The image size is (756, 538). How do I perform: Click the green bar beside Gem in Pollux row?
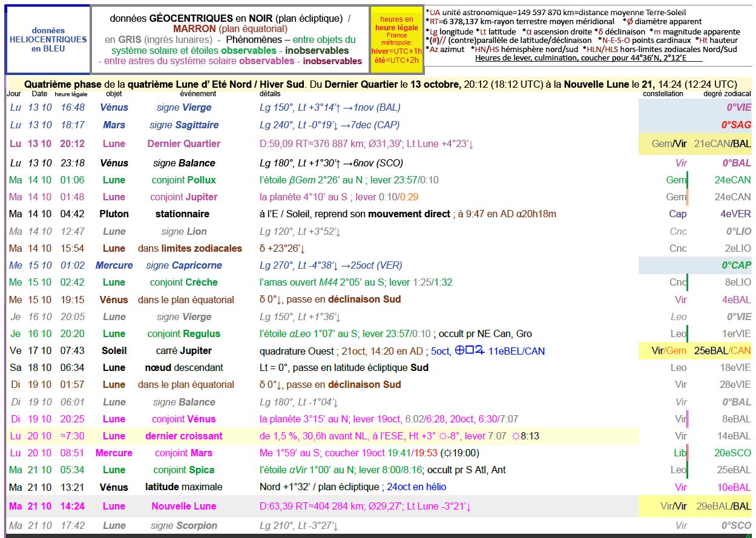point(687,180)
